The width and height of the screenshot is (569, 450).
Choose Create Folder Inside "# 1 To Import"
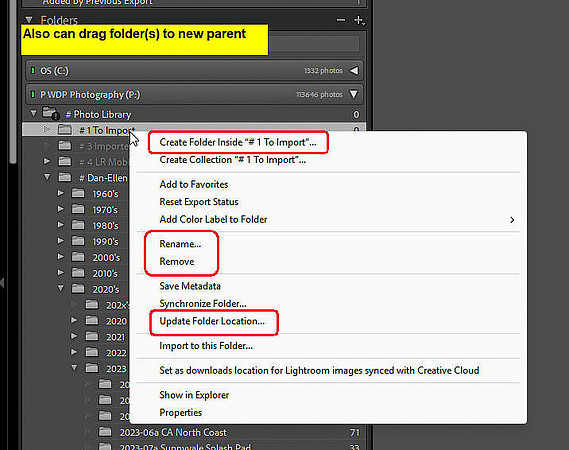click(238, 142)
